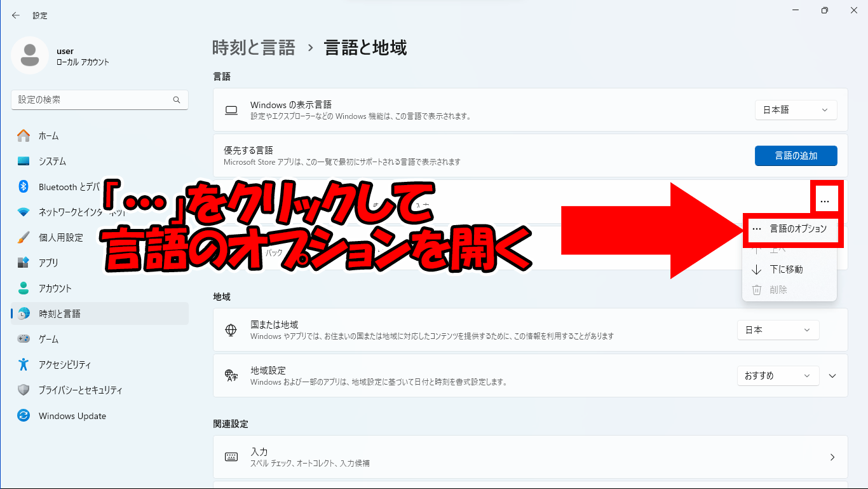The width and height of the screenshot is (868, 489).
Task: Go back using the arrow at top left
Action: [x=15, y=15]
